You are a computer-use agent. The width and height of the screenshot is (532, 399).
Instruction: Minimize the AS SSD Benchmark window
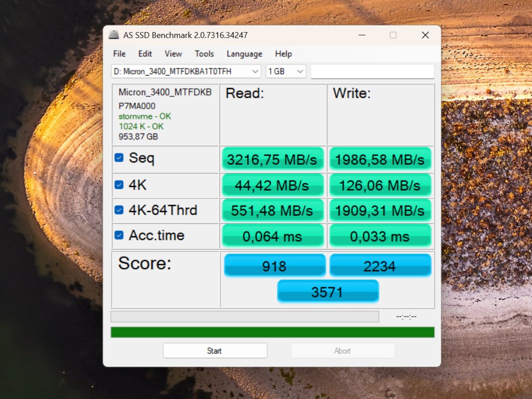[x=361, y=35]
